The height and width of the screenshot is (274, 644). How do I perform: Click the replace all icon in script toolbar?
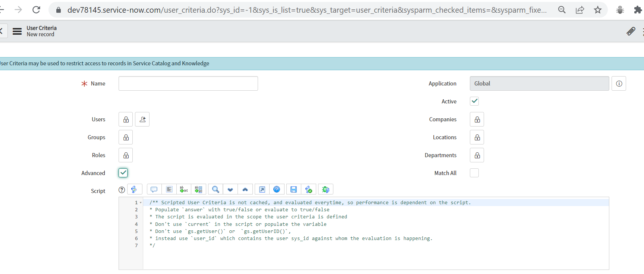pos(198,189)
